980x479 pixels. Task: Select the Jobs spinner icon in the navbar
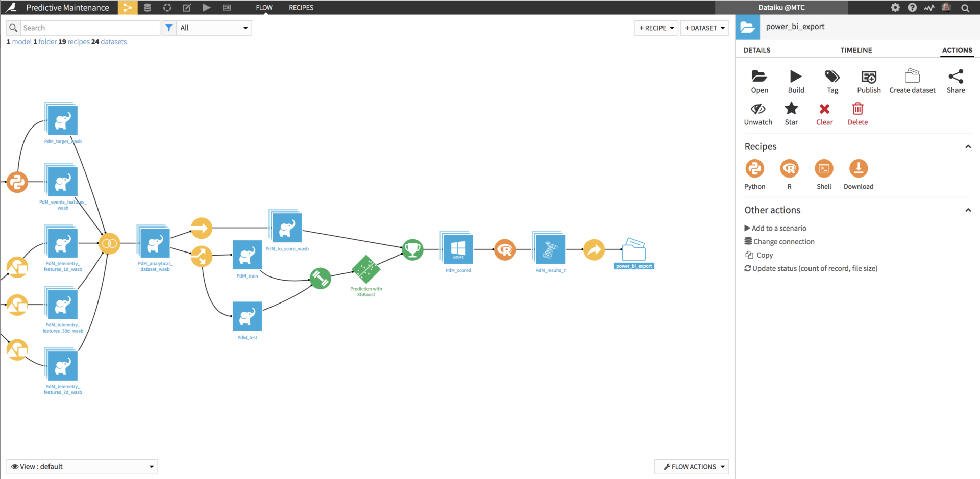(x=167, y=8)
